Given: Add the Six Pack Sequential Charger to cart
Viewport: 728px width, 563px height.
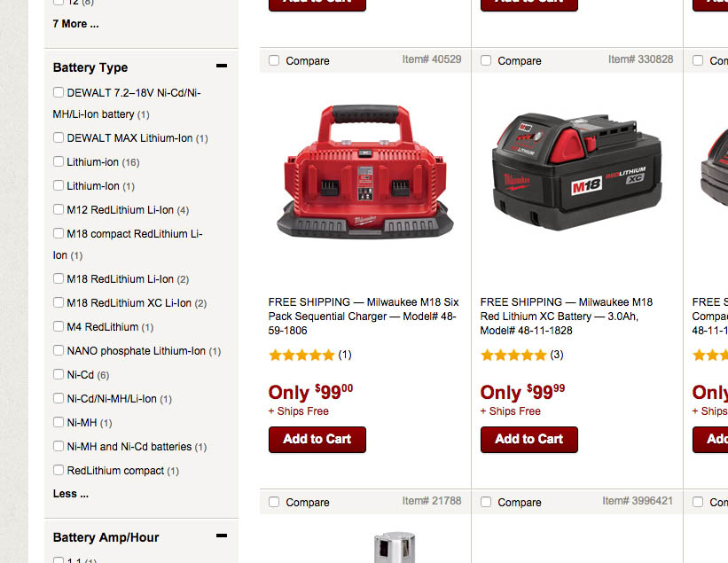Looking at the screenshot, I should point(317,439).
